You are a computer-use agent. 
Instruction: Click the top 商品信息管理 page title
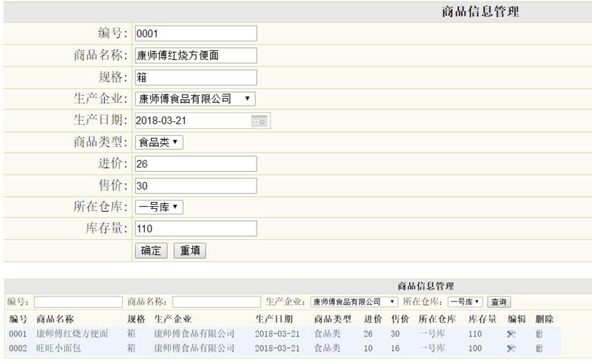tap(481, 12)
